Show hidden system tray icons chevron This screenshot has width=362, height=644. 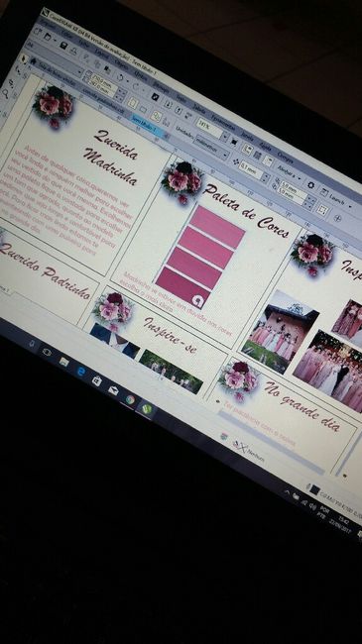(x=287, y=491)
